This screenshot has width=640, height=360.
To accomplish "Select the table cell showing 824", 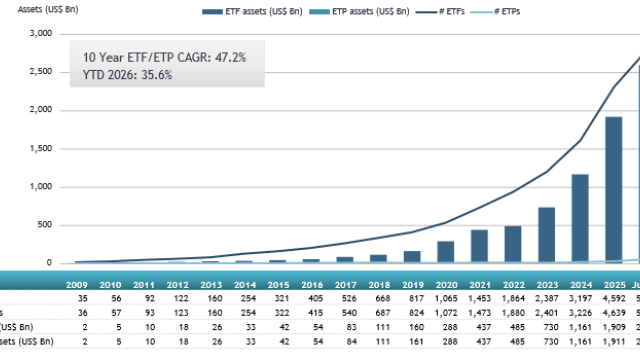I will pyautogui.click(x=416, y=313).
